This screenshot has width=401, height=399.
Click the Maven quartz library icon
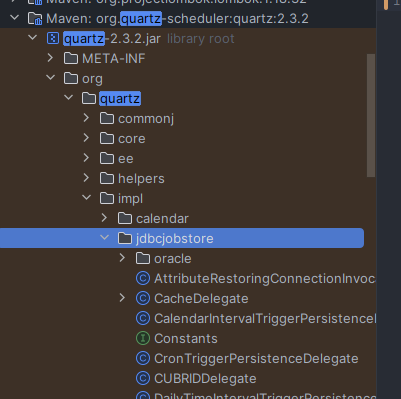pyautogui.click(x=35, y=19)
